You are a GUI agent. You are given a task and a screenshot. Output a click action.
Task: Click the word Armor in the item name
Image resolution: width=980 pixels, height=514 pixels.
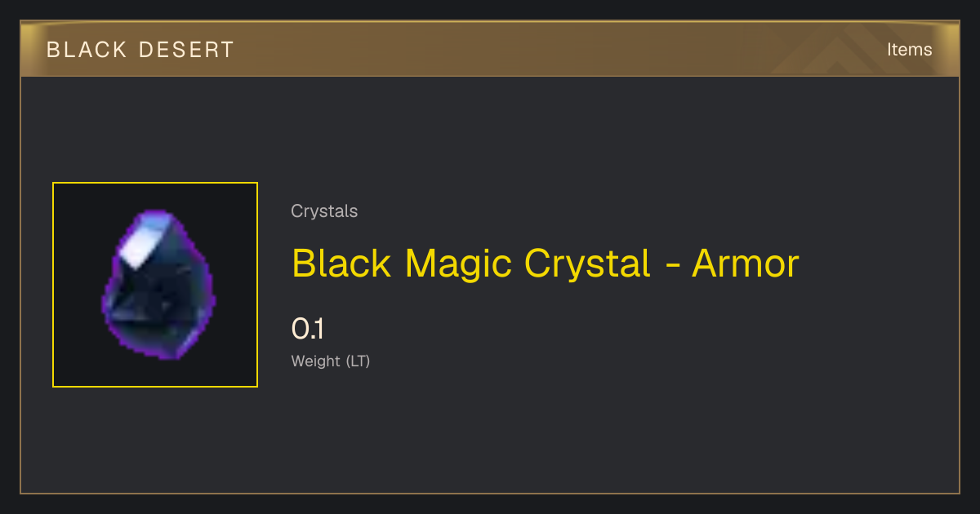pos(745,264)
